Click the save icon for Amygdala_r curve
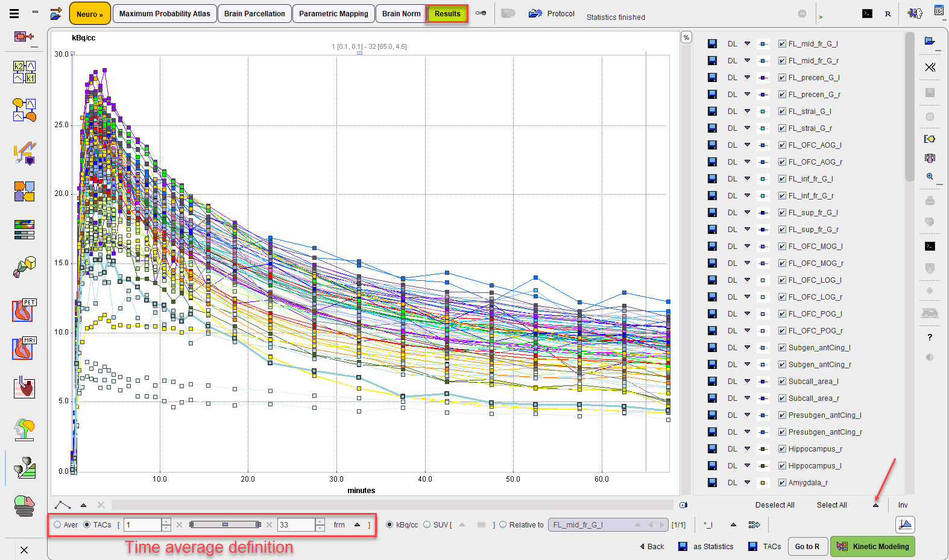This screenshot has width=949, height=560. (x=712, y=482)
